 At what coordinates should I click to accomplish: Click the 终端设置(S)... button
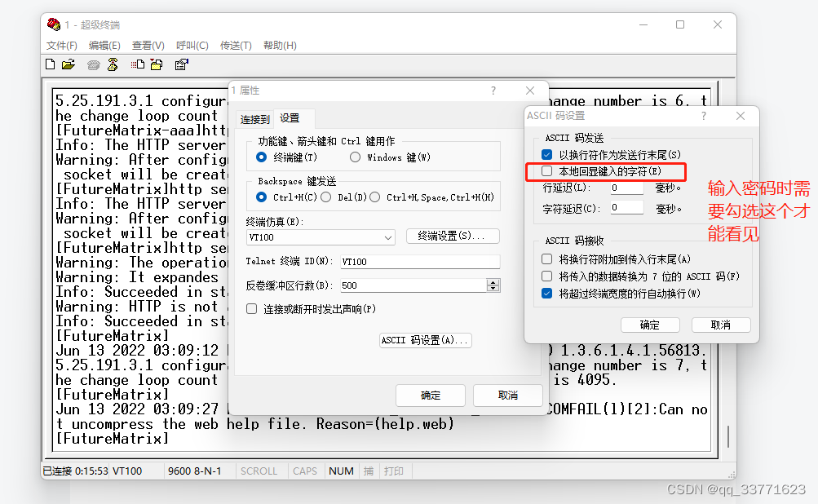(x=452, y=237)
